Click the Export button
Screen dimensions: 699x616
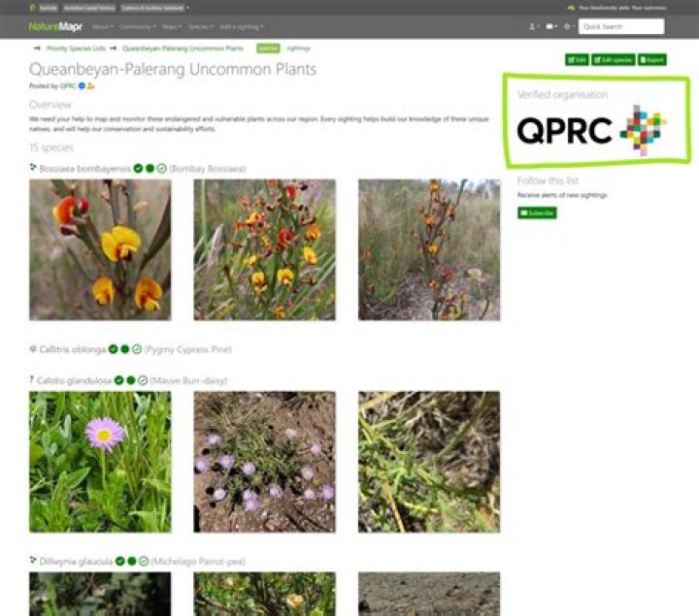tap(652, 60)
